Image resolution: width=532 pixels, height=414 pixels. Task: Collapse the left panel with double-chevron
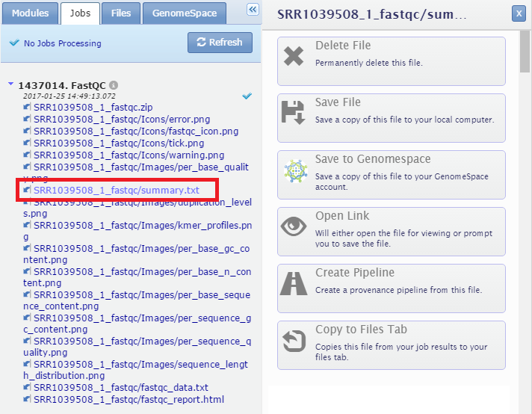tap(253, 10)
